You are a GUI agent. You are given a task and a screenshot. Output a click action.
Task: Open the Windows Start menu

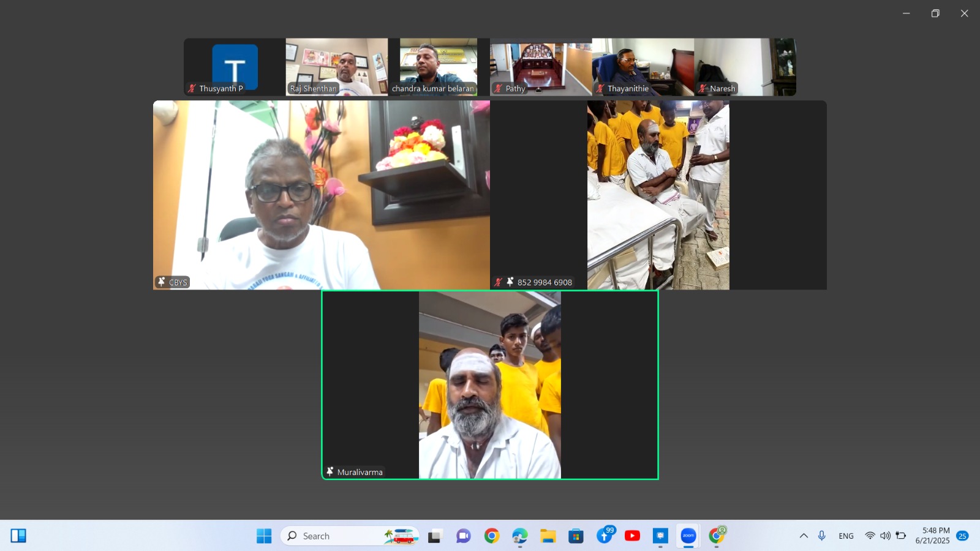[x=264, y=536]
